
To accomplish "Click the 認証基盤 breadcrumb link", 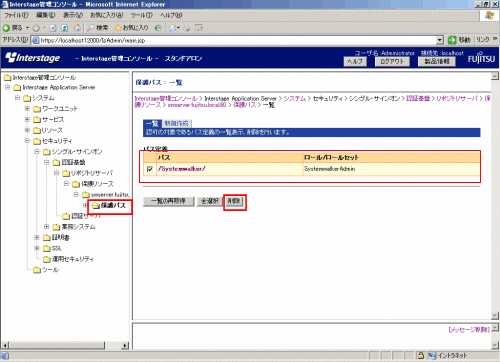I will tap(418, 99).
